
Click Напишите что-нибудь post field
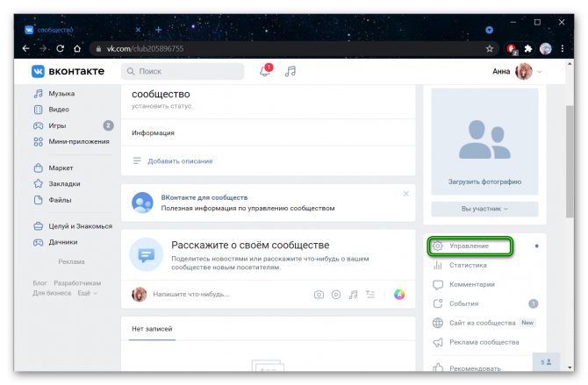coord(191,295)
